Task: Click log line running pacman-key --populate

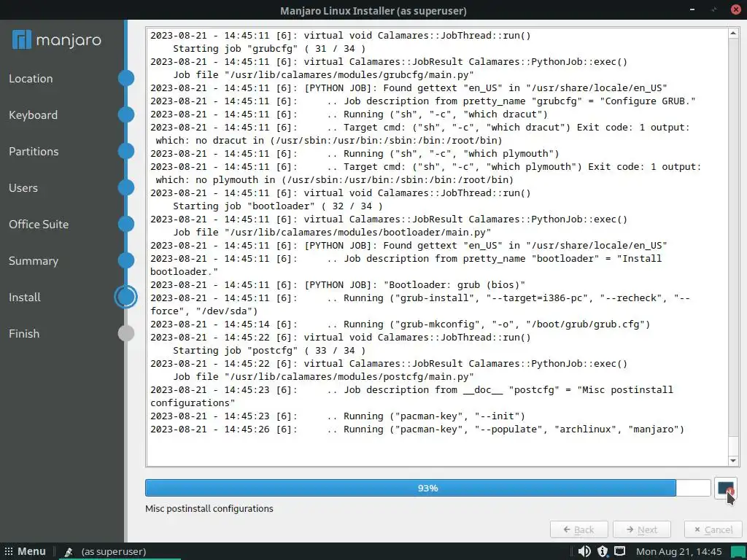Action: (x=417, y=429)
